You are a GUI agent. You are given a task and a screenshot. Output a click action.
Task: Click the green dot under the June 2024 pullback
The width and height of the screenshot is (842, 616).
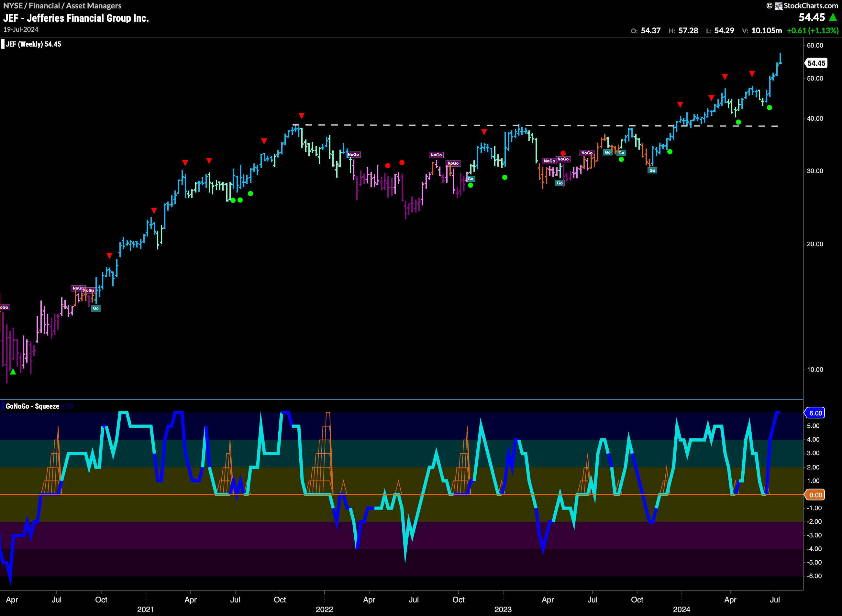[x=769, y=108]
